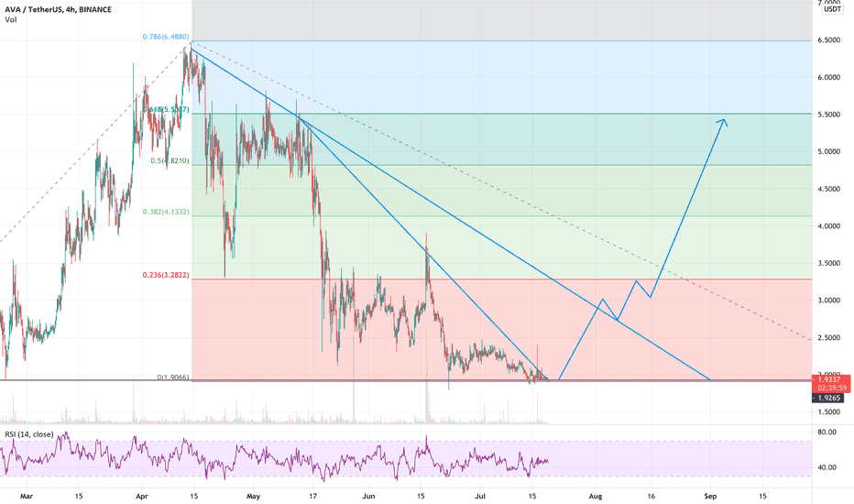The image size is (854, 504).
Task: Click 4.0000 on the price axis
Action: click(828, 226)
